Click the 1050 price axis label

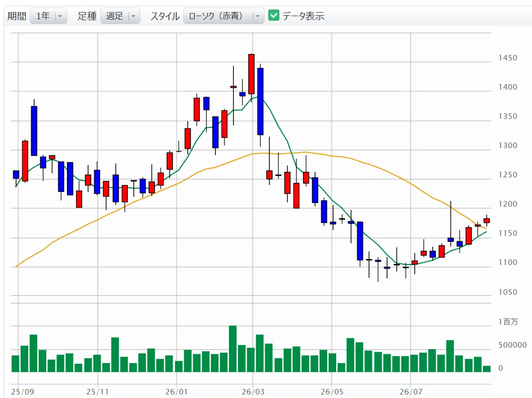coord(507,292)
